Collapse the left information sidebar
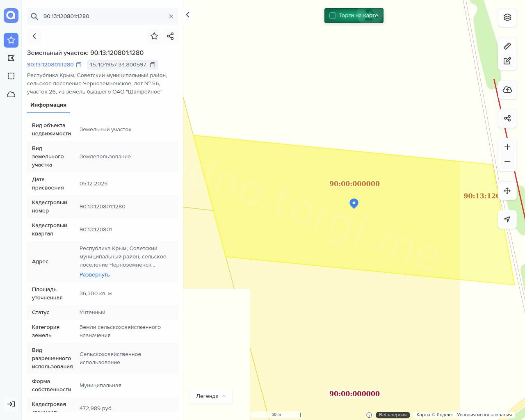 [x=188, y=15]
